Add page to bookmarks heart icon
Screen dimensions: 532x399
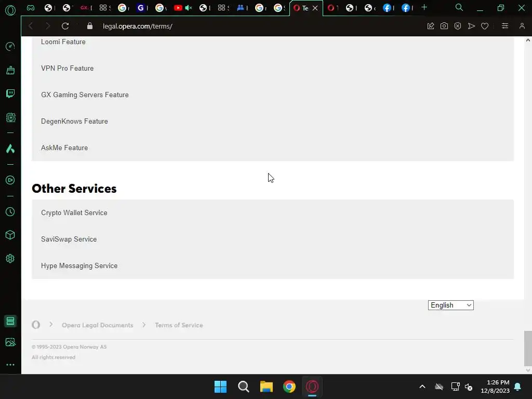tap(485, 26)
